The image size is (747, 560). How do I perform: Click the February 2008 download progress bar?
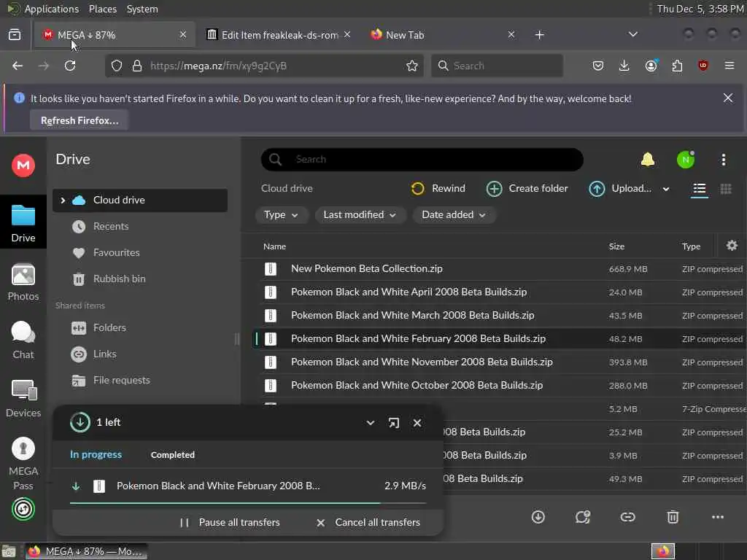click(248, 503)
